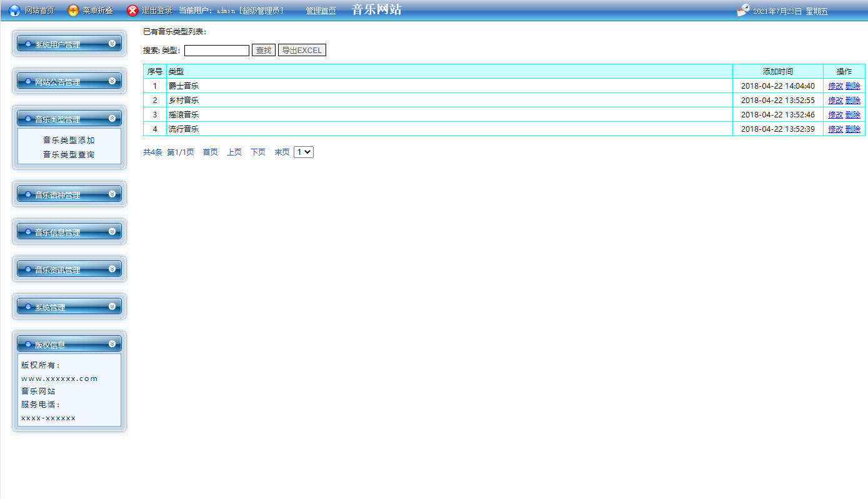Select 音乐类型添加 in the sidebar
The width and height of the screenshot is (868, 499).
69,141
